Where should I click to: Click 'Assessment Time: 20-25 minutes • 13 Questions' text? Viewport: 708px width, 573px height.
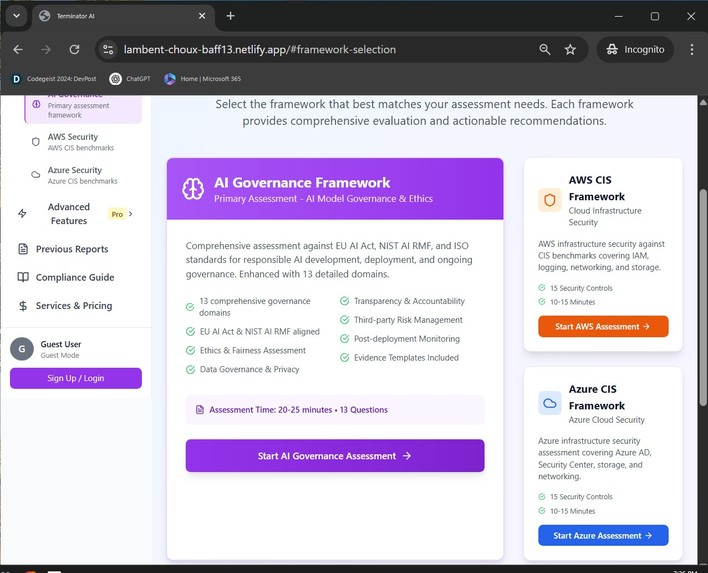pyautogui.click(x=298, y=410)
